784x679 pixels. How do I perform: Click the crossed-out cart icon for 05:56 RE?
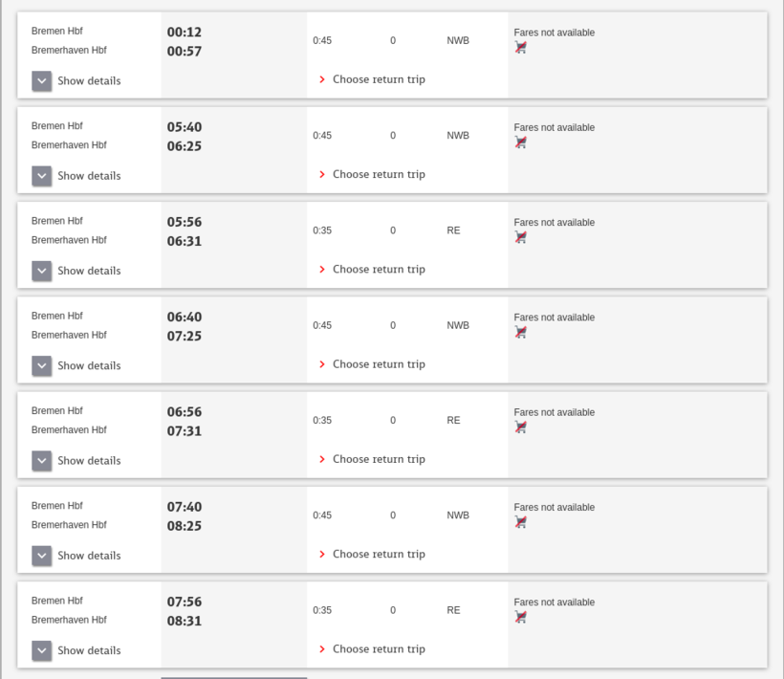tap(521, 237)
